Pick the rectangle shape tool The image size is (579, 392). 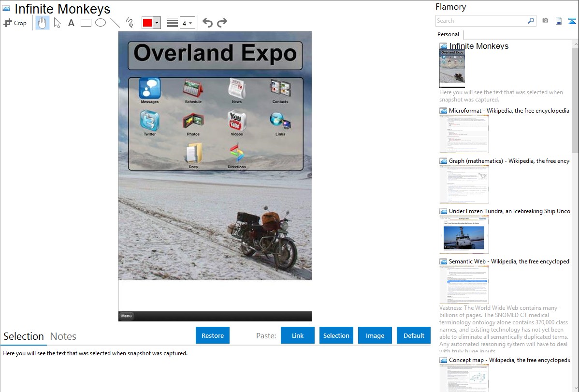[x=86, y=23]
